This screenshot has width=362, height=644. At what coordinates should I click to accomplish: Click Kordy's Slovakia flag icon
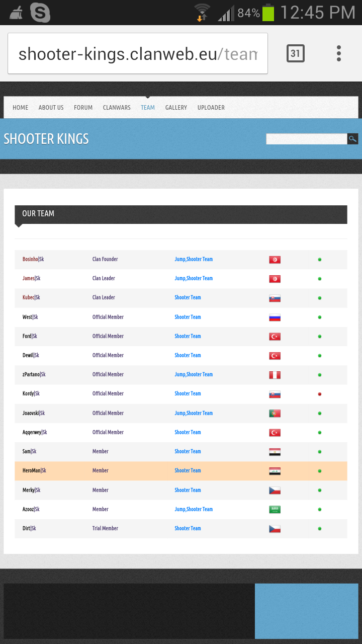pyautogui.click(x=275, y=394)
